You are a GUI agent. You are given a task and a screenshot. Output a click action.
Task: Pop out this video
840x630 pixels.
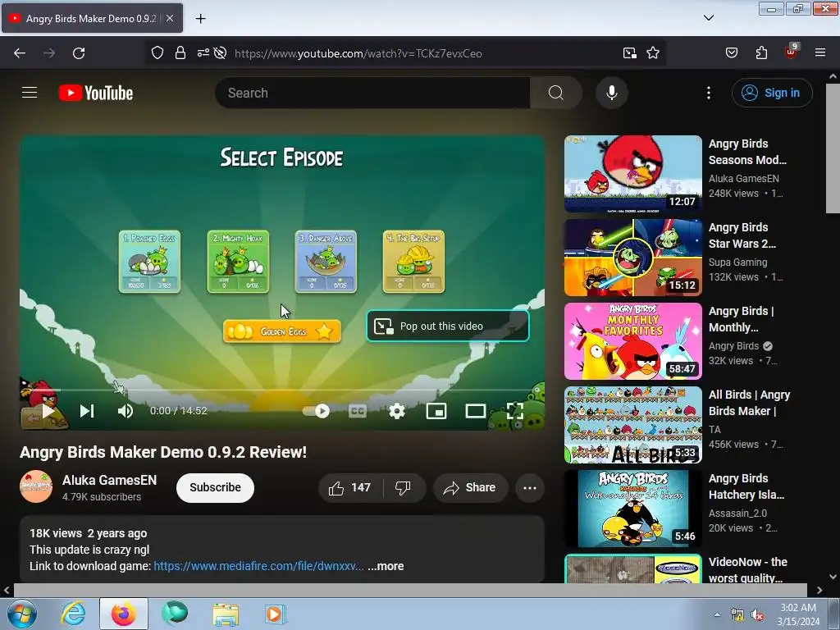click(x=447, y=326)
